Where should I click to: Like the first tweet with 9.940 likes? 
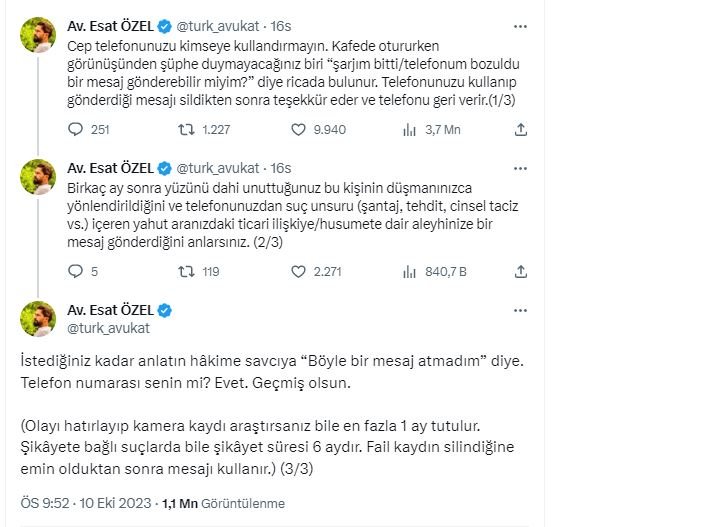click(x=298, y=129)
